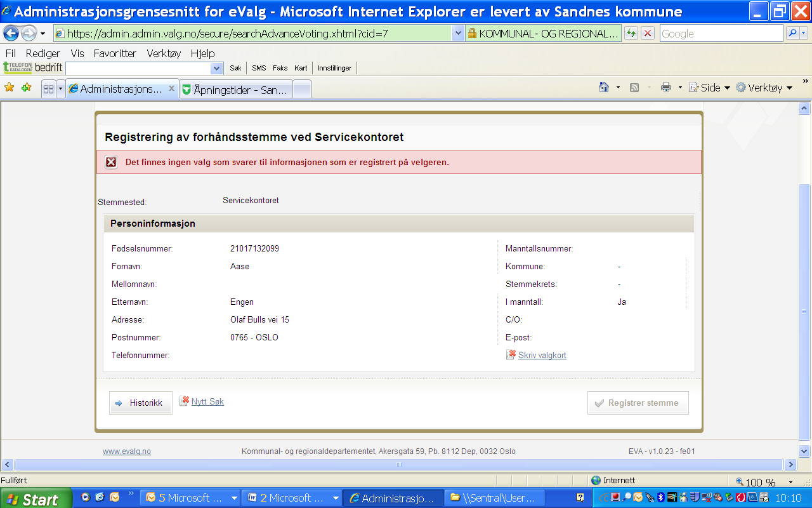812x508 pixels.
Task: Expand the Home icon dropdown arrow
Action: tap(618, 88)
